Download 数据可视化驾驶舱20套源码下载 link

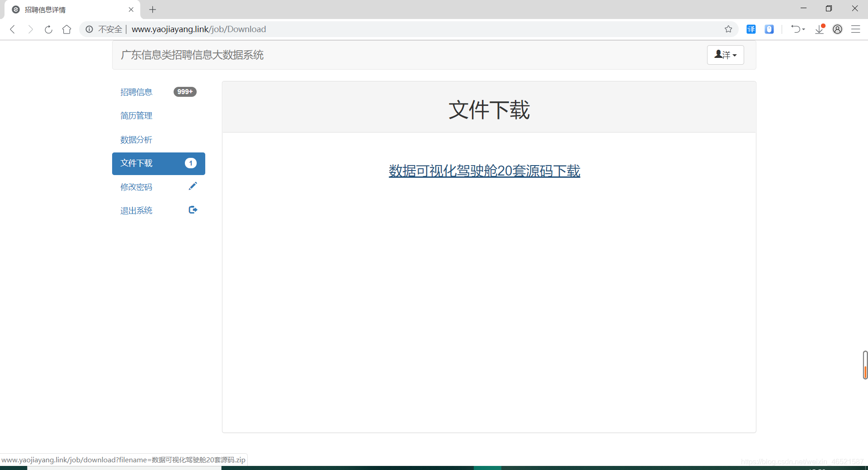point(484,171)
